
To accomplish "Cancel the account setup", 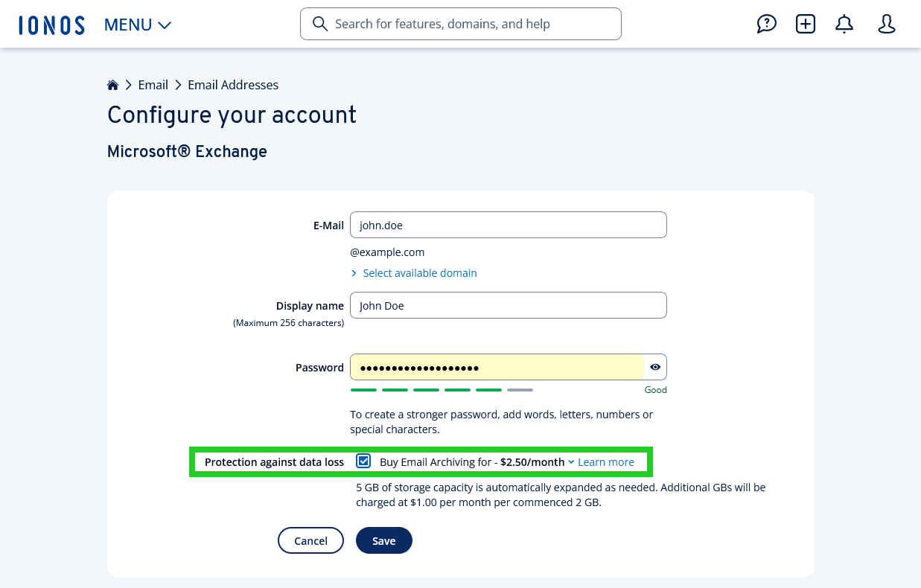I will click(x=310, y=540).
